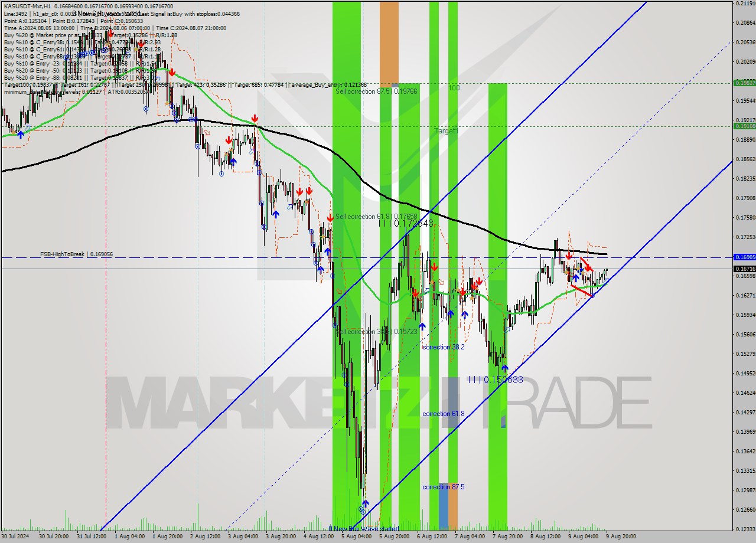Image resolution: width=756 pixels, height=543 pixels.
Task: Click the 0.15279 price axis value
Action: pyautogui.click(x=745, y=354)
